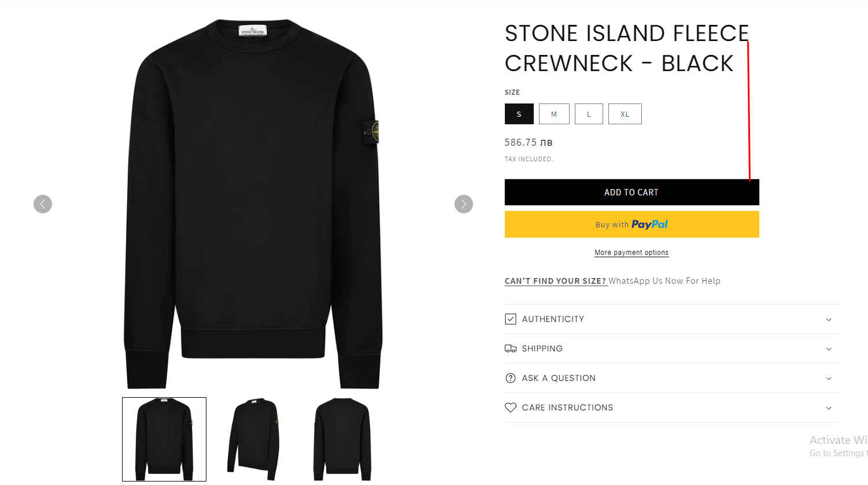Viewport: 868px width, 485px height.
Task: Show the back view thumbnail
Action: pos(342,439)
